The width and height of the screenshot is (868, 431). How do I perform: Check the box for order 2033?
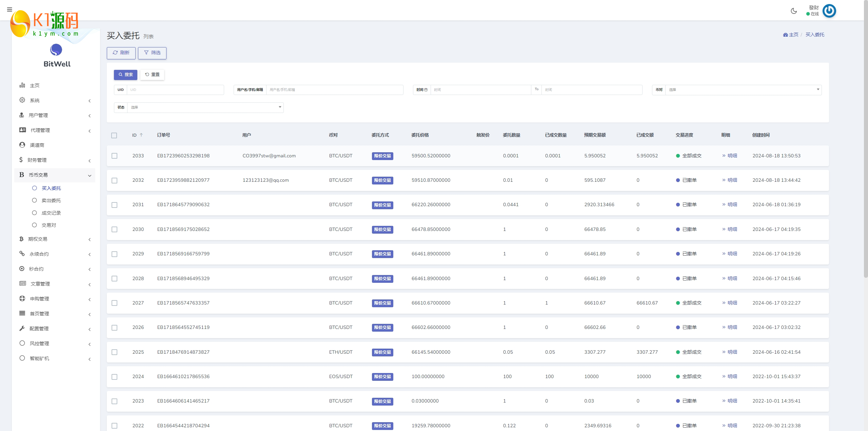(115, 156)
